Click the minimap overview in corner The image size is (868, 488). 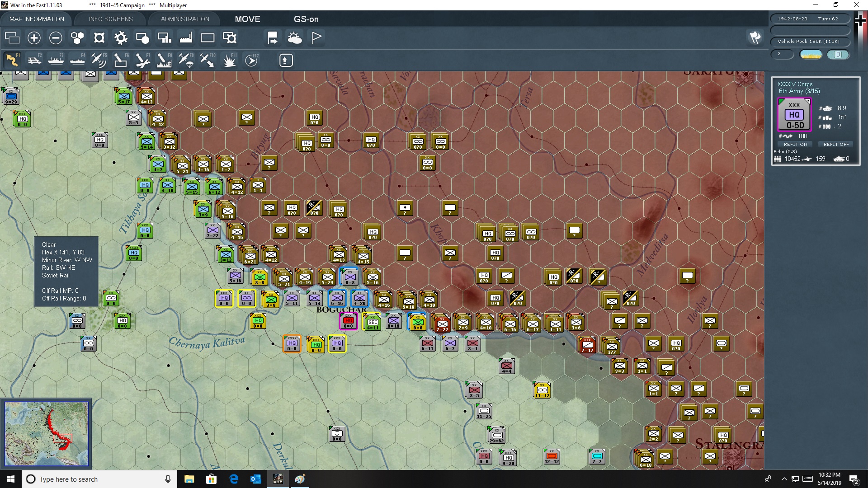(46, 434)
